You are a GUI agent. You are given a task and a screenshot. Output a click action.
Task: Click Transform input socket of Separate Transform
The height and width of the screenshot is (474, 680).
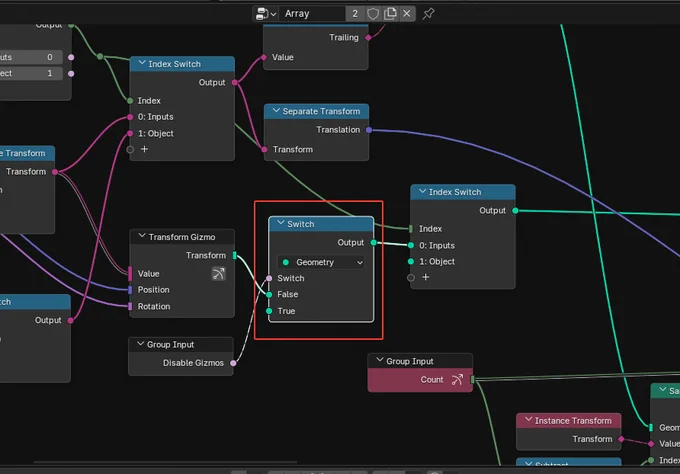click(264, 150)
